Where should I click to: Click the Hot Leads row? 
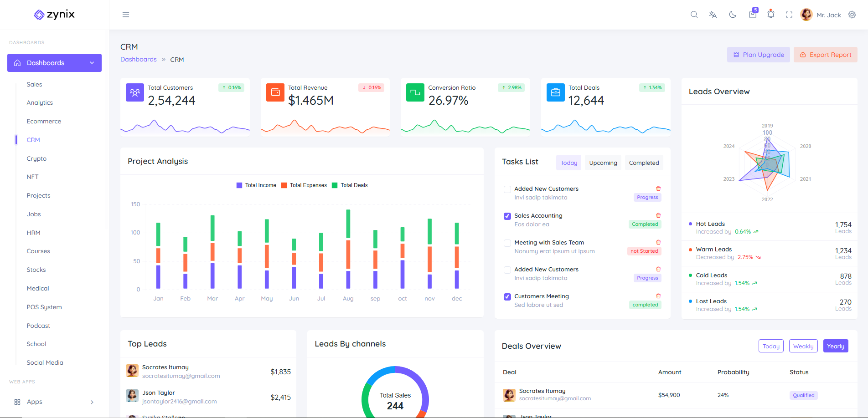[x=770, y=228]
